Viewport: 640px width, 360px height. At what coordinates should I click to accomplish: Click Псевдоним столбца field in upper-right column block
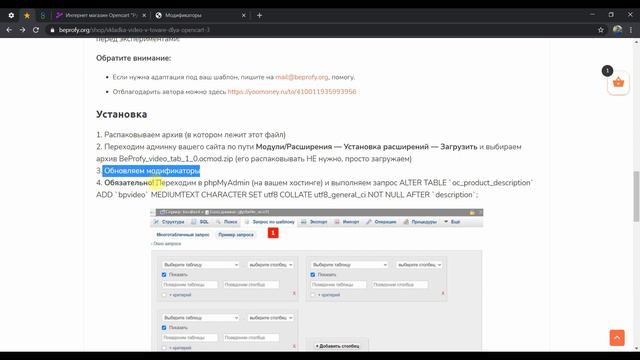tap(400, 284)
